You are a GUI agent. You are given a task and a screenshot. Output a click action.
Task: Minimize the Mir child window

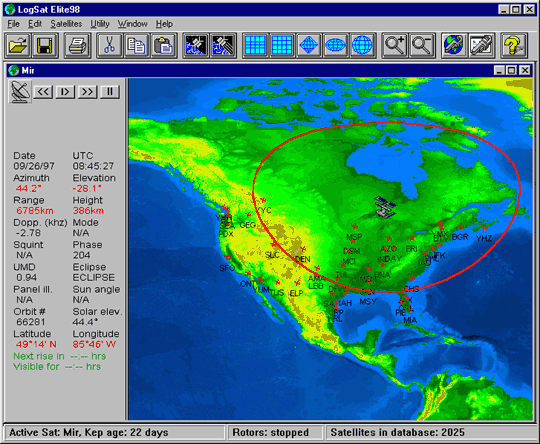point(499,71)
